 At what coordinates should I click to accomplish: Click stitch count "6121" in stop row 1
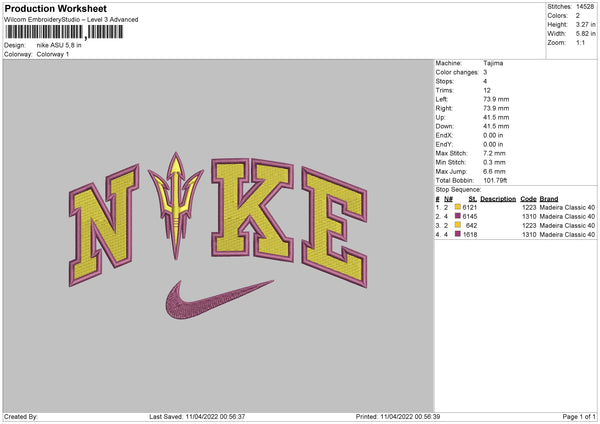point(470,207)
